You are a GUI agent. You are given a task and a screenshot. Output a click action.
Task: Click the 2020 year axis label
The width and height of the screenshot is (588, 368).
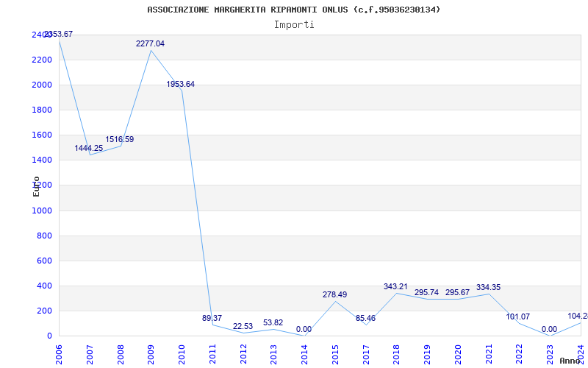pyautogui.click(x=458, y=355)
